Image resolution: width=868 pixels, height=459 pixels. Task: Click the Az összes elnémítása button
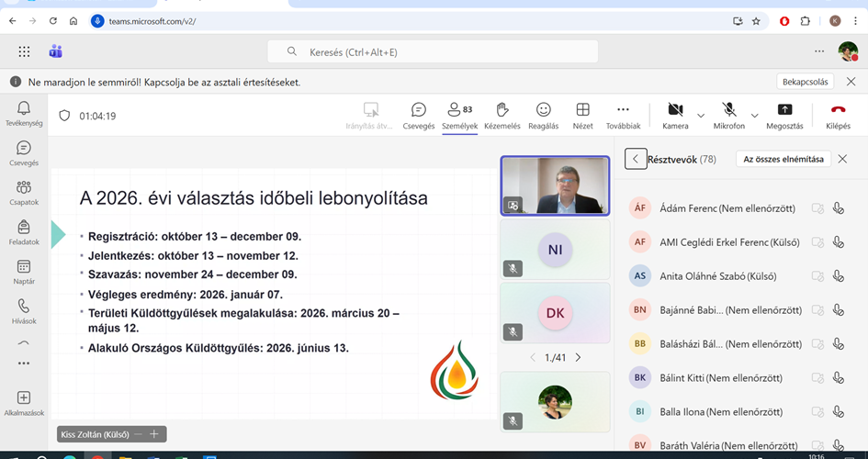(x=783, y=159)
